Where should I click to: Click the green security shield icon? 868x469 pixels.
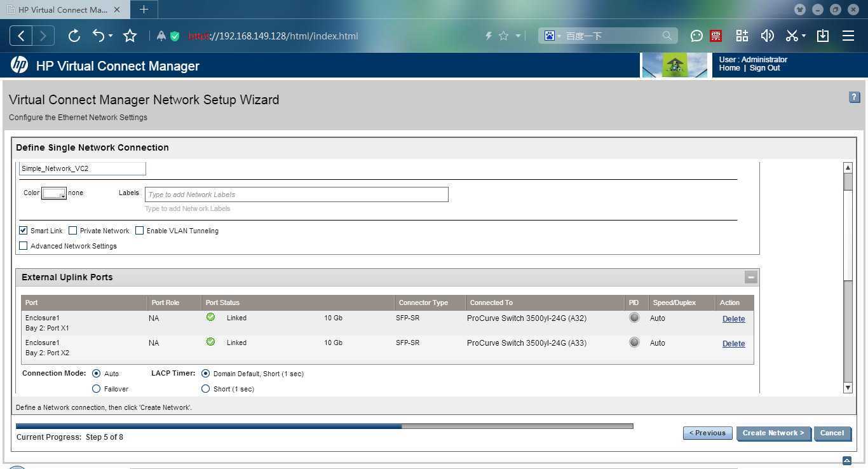[175, 36]
